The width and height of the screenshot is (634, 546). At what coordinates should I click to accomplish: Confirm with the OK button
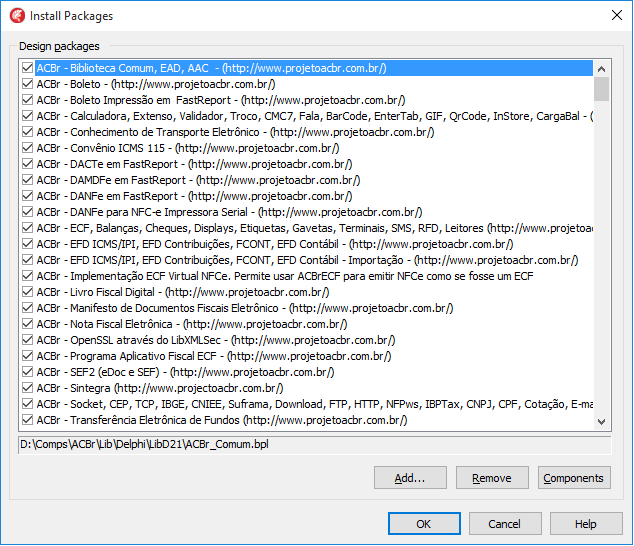(424, 524)
